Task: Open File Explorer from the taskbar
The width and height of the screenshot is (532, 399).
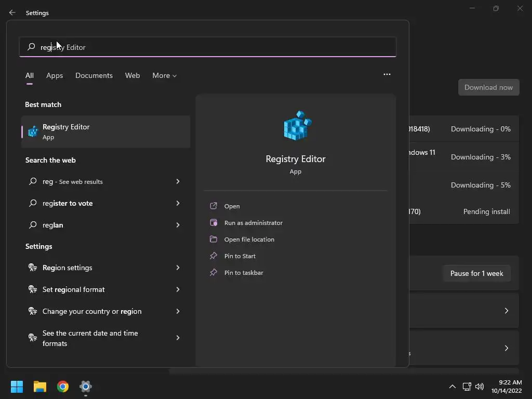Action: click(x=39, y=387)
